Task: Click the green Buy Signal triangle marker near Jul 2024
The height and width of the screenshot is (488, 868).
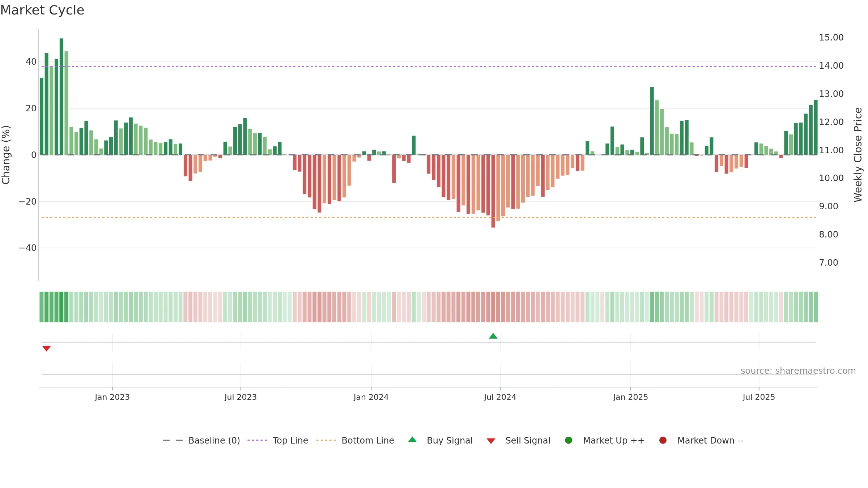Action: (493, 336)
